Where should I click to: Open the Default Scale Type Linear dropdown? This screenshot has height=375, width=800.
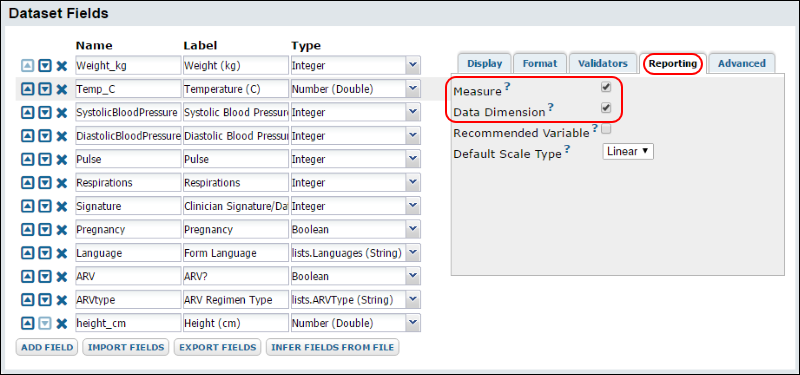tap(628, 152)
